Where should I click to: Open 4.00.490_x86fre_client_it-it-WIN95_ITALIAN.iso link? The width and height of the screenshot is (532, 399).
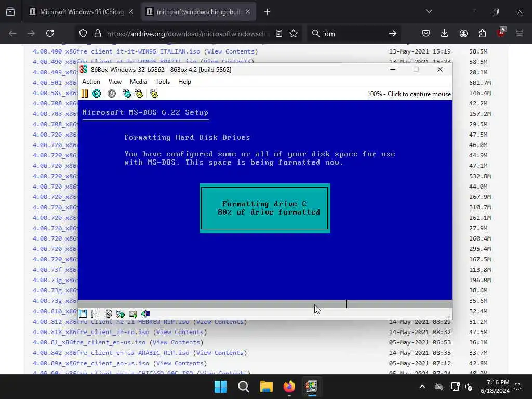coord(116,51)
